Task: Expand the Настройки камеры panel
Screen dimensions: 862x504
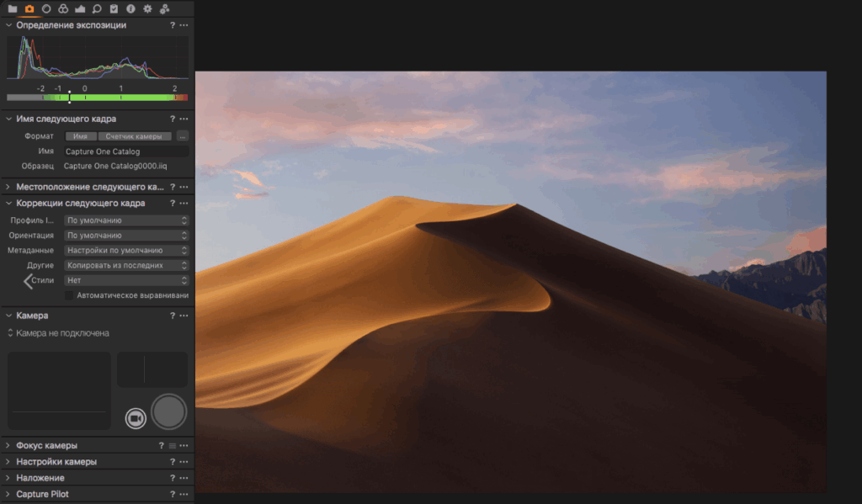Action: (x=8, y=462)
